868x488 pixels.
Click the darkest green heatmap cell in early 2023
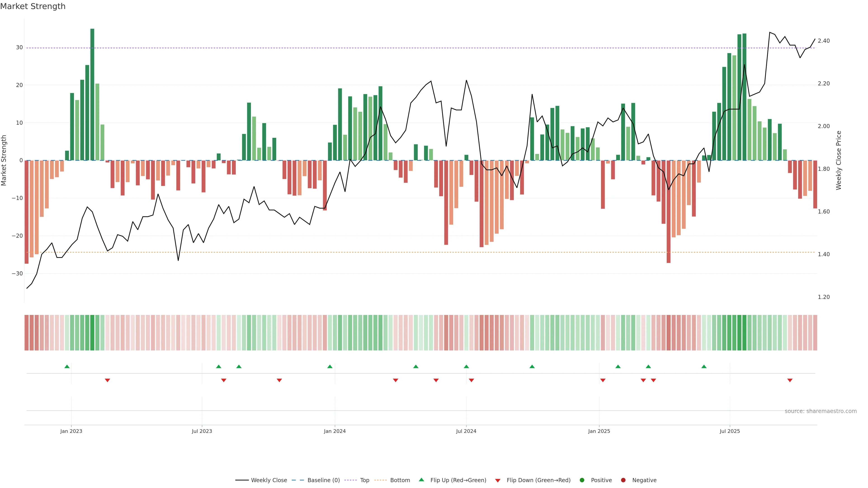coord(92,332)
